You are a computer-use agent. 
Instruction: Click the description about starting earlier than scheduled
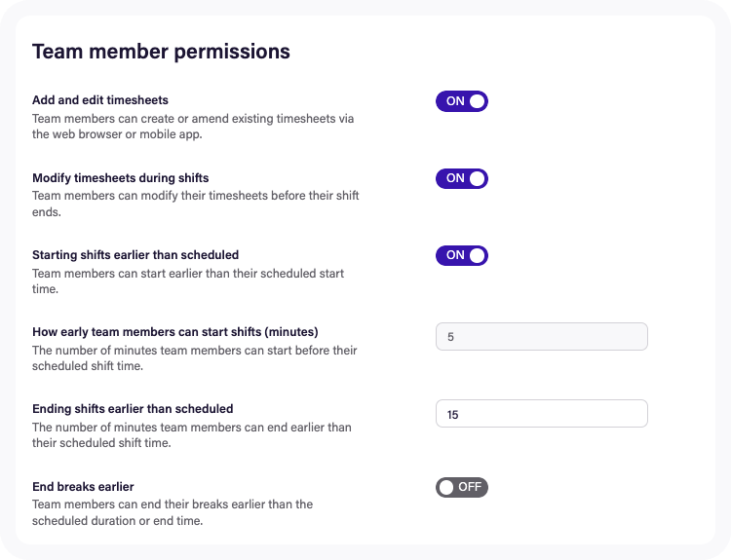pos(188,280)
